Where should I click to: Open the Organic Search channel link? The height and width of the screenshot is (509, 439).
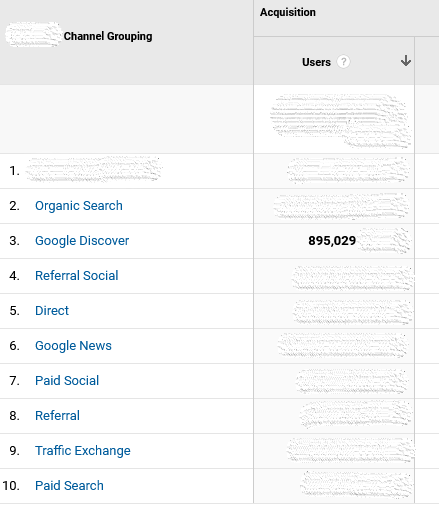[x=79, y=206]
